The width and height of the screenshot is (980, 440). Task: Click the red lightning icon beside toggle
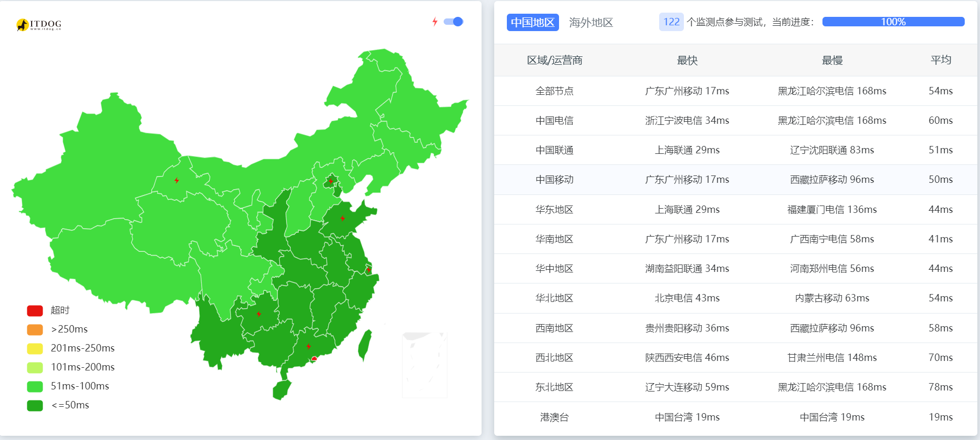[x=435, y=22]
